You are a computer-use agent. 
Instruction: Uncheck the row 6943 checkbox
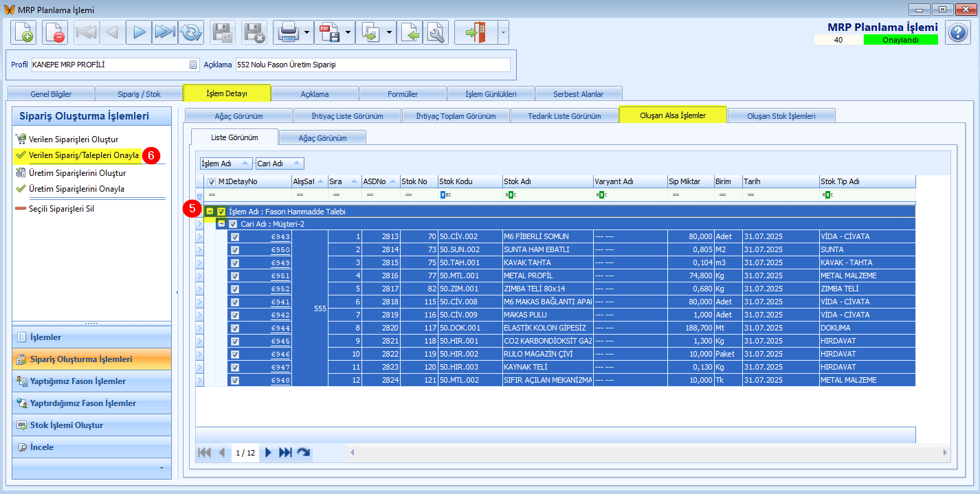235,236
